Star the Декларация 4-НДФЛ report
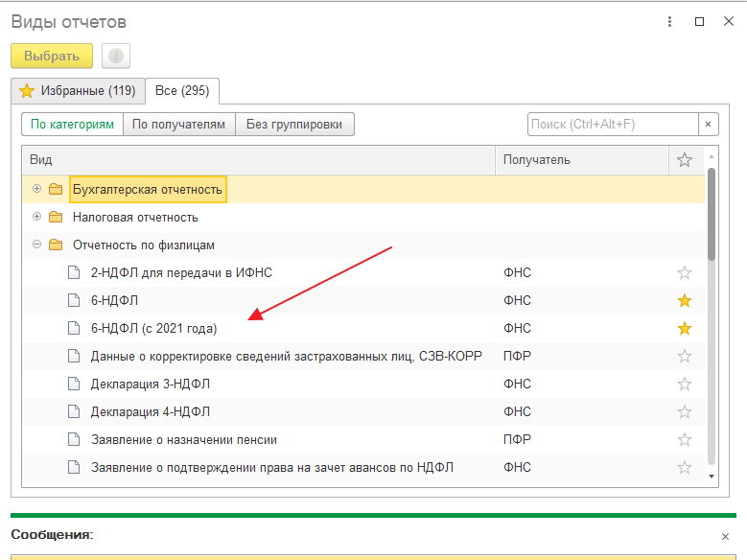Screen dimensions: 747x560 pyautogui.click(x=684, y=412)
